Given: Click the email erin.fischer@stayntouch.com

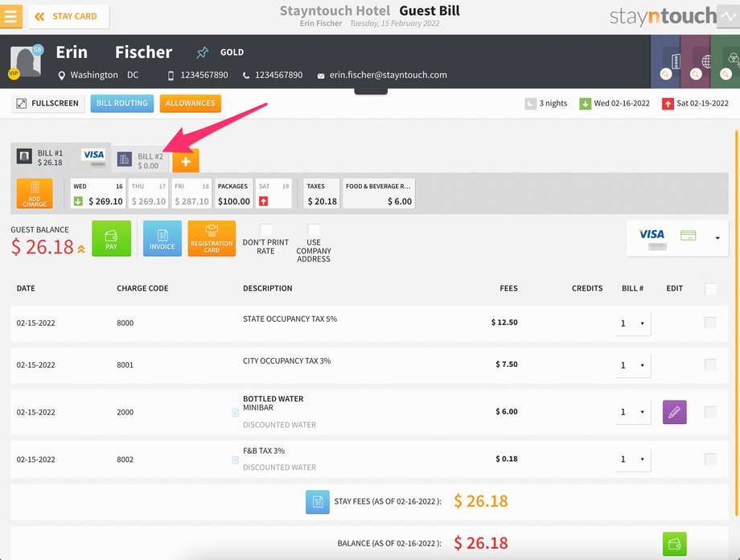Looking at the screenshot, I should tap(388, 75).
